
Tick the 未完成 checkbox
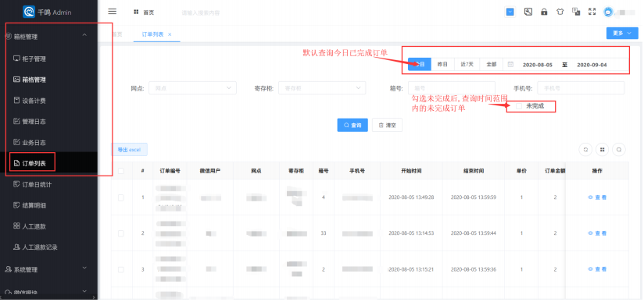[x=519, y=106]
